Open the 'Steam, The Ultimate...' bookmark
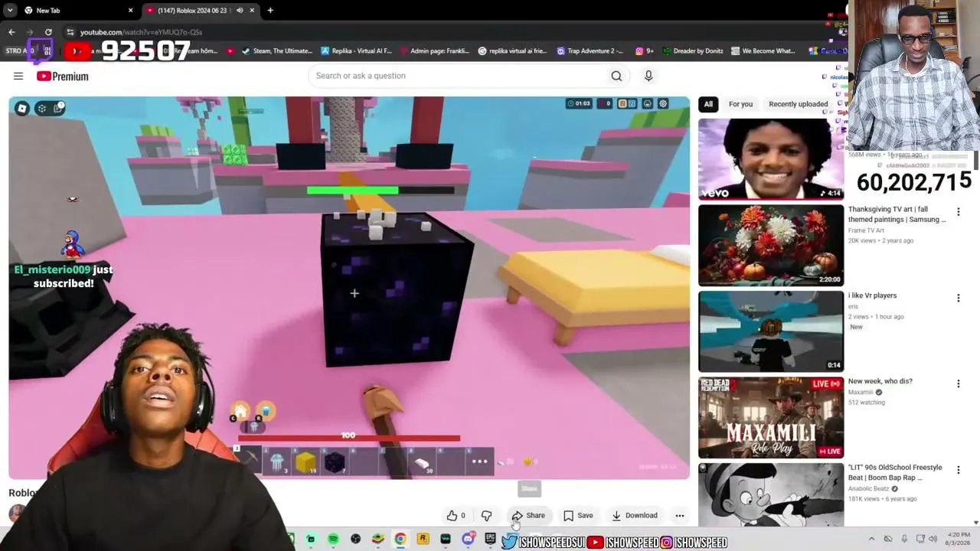The height and width of the screenshot is (551, 980). point(277,51)
